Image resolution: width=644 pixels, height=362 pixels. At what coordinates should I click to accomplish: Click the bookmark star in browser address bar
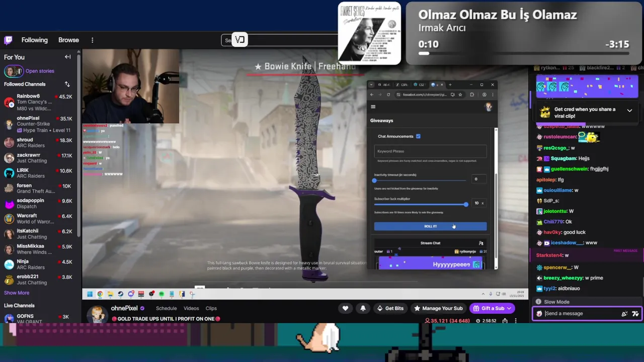(460, 95)
